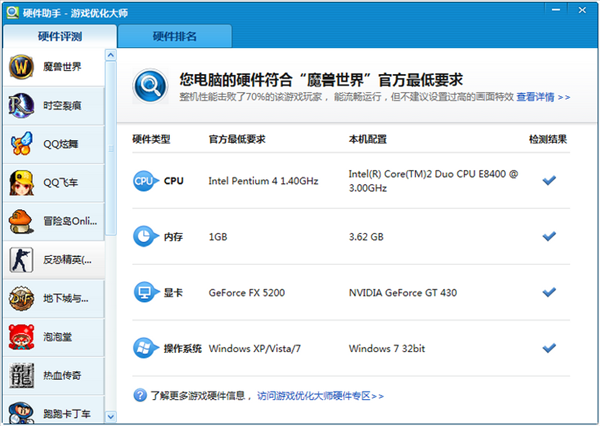This screenshot has height=426, width=600.
Task: Click the QQ飞车 game icon
Action: tap(21, 183)
